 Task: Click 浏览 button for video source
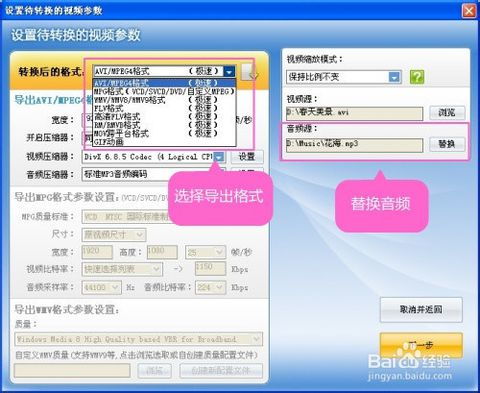447,113
